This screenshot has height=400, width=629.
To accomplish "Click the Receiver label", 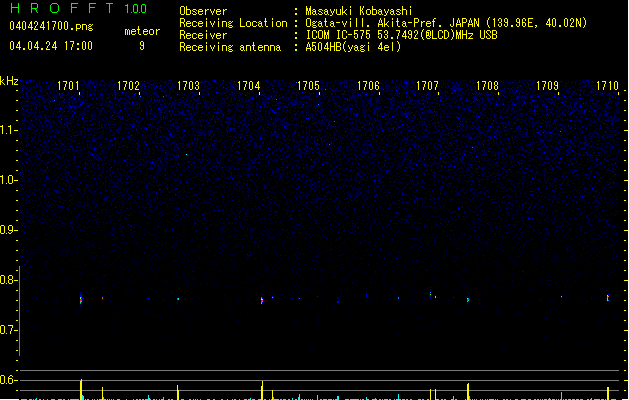I will coord(203,35).
